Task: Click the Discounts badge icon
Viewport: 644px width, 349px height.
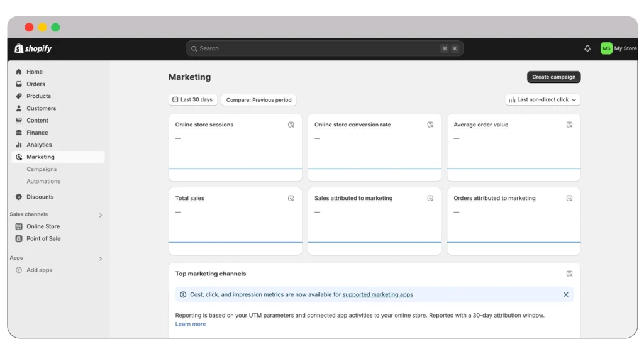Action: click(19, 197)
